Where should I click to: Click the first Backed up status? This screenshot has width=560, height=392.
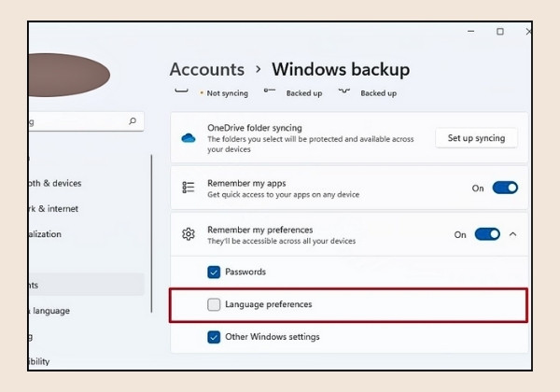coord(304,93)
